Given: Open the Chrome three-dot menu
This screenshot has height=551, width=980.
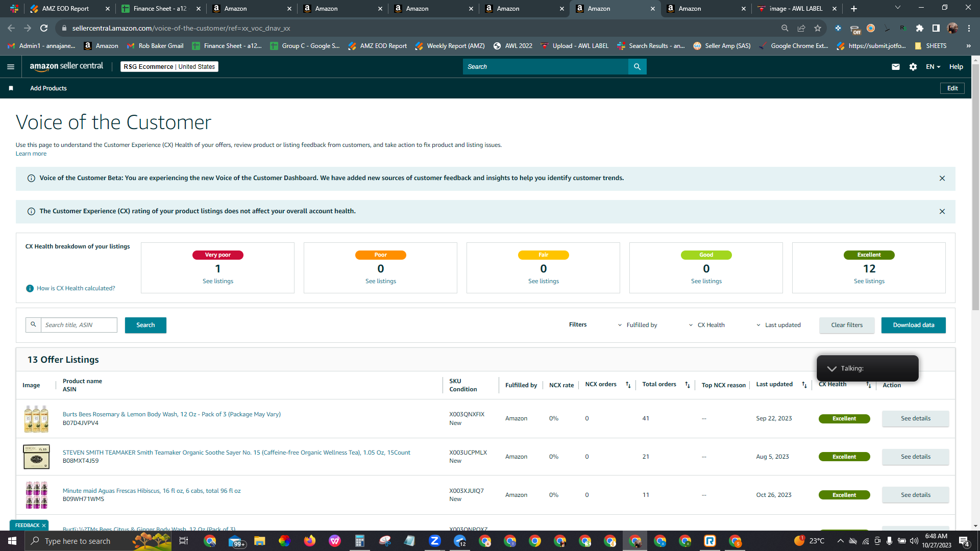Looking at the screenshot, I should tap(969, 29).
